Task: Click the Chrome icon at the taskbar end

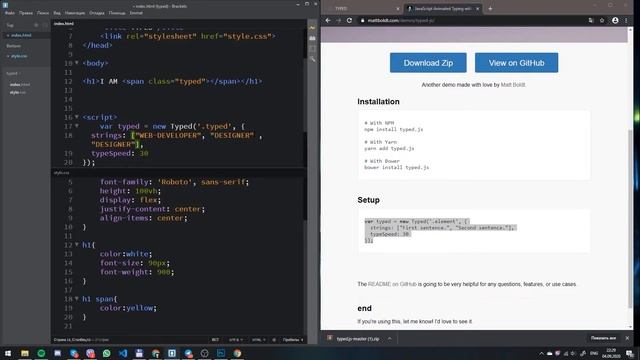Action: pyautogui.click(x=237, y=353)
